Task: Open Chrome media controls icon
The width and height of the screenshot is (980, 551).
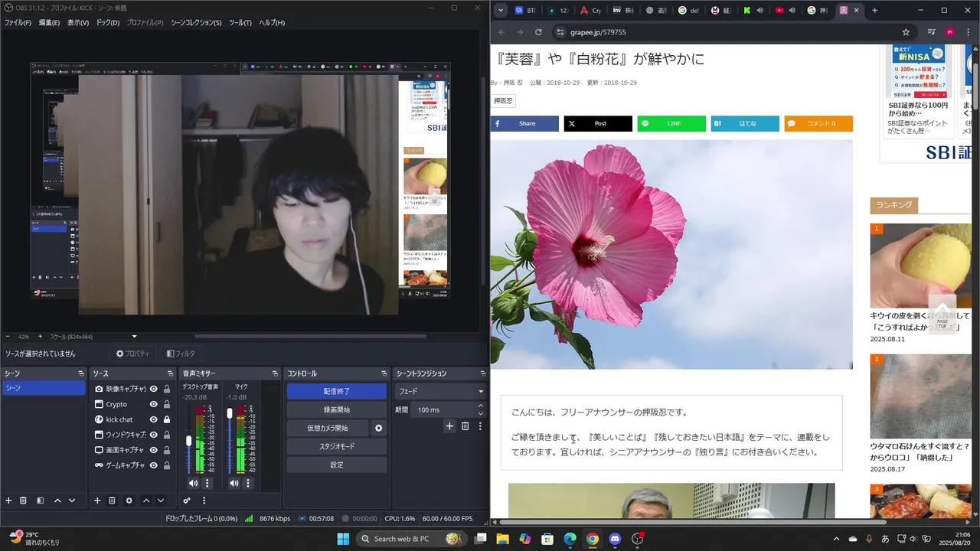Action: click(931, 32)
